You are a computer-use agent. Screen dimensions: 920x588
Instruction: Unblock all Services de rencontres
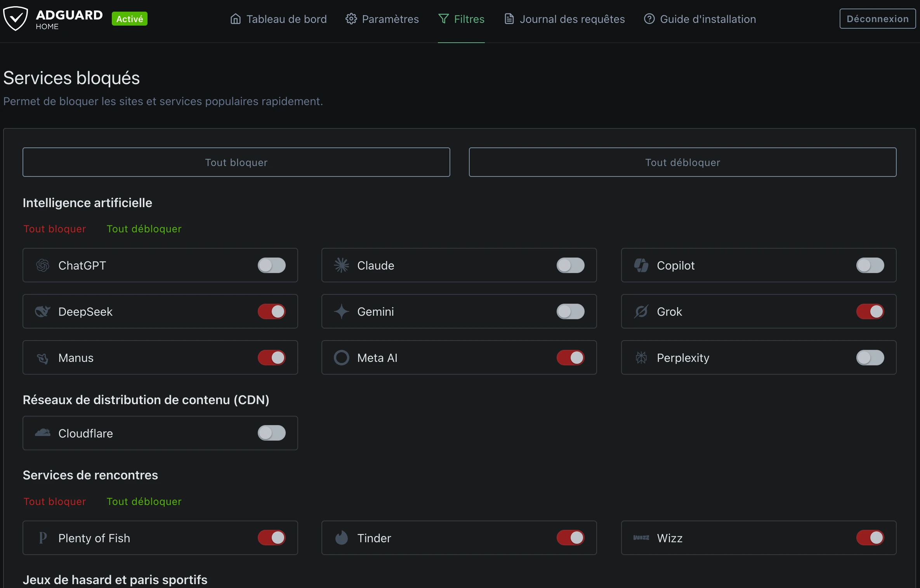[144, 502]
